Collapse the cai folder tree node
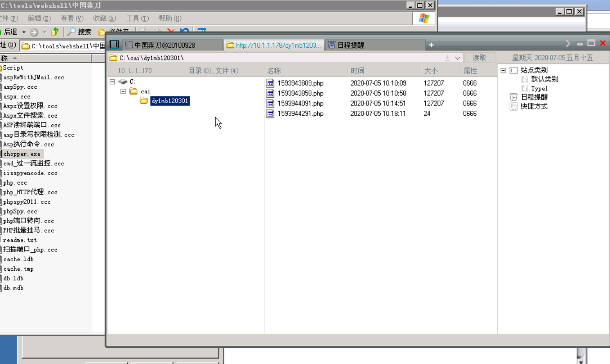610x364 pixels. (x=123, y=91)
